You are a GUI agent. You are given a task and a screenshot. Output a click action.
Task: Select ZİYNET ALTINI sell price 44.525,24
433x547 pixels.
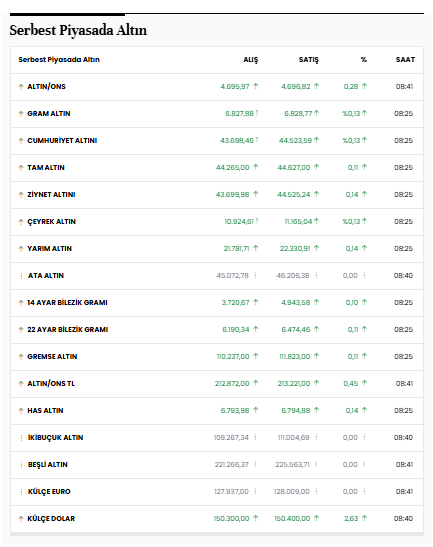coord(294,195)
